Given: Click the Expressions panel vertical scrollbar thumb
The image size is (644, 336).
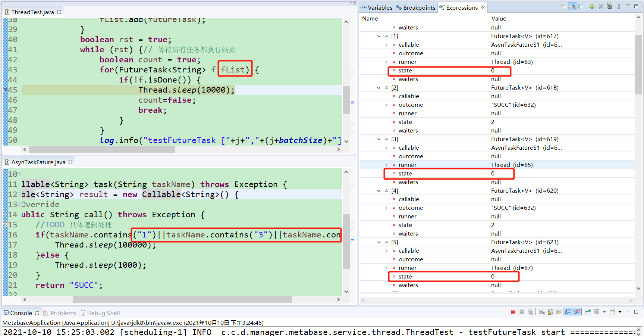Looking at the screenshot, I should click(638, 64).
